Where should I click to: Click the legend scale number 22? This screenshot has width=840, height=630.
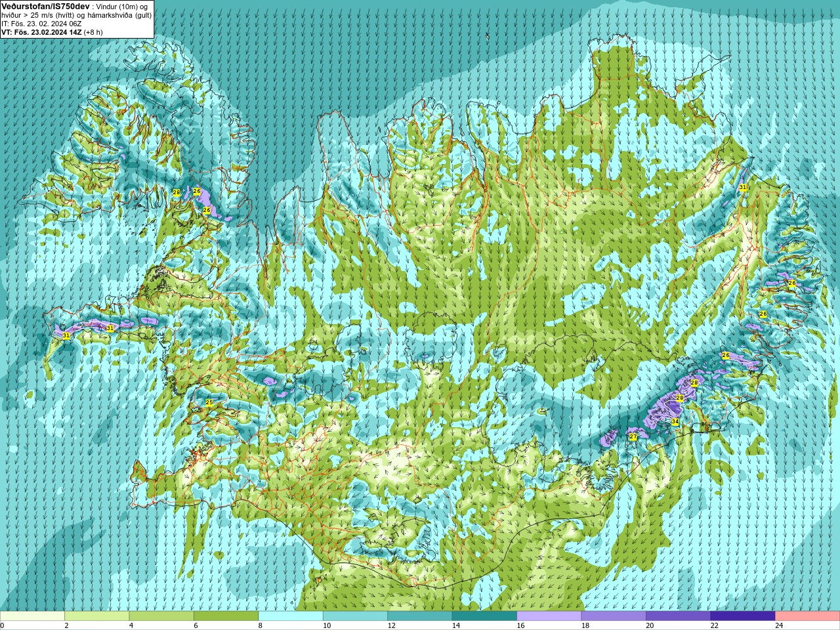(x=715, y=626)
